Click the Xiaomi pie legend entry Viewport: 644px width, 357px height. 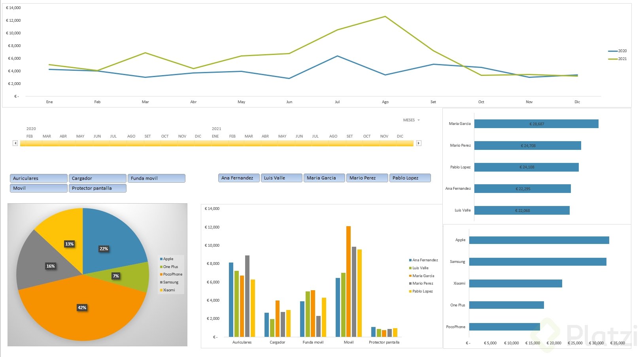(167, 290)
